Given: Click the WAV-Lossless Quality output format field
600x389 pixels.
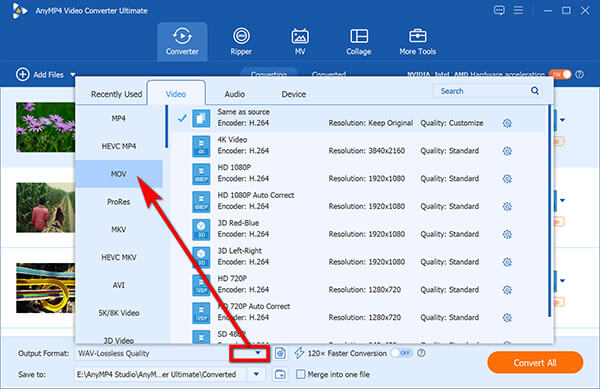Looking at the screenshot, I should click(x=153, y=353).
